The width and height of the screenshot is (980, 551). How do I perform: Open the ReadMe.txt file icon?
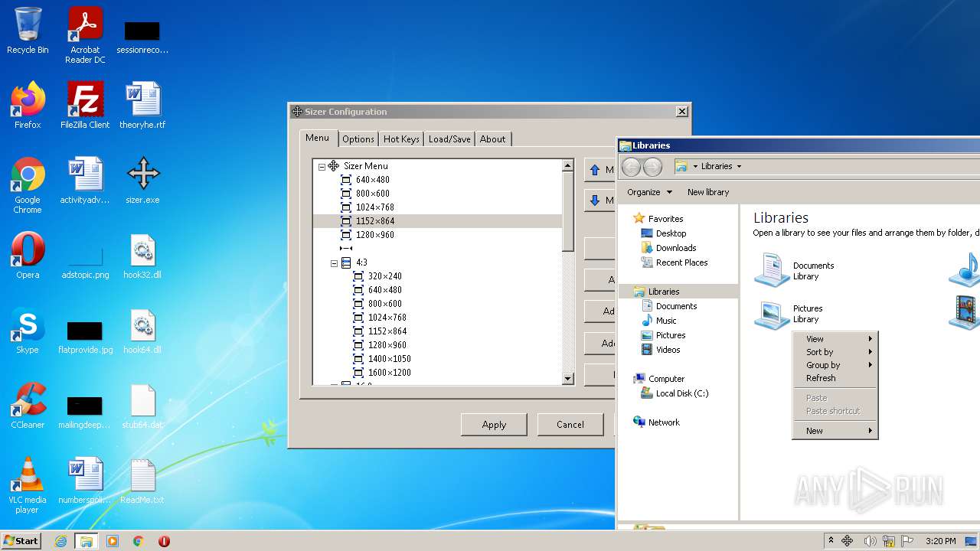tap(142, 481)
